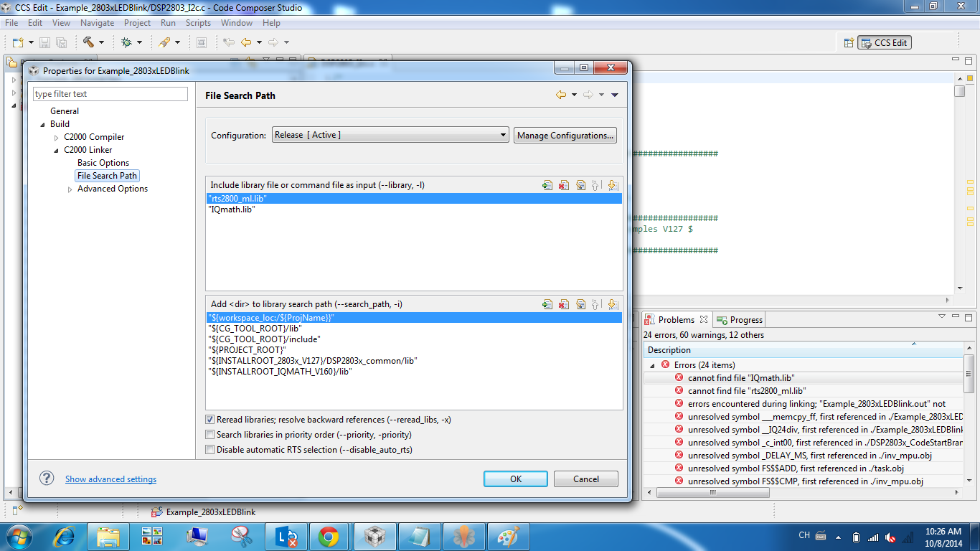Viewport: 980px width, 551px height.
Task: Click the Description column header in Problems
Action: [804, 350]
